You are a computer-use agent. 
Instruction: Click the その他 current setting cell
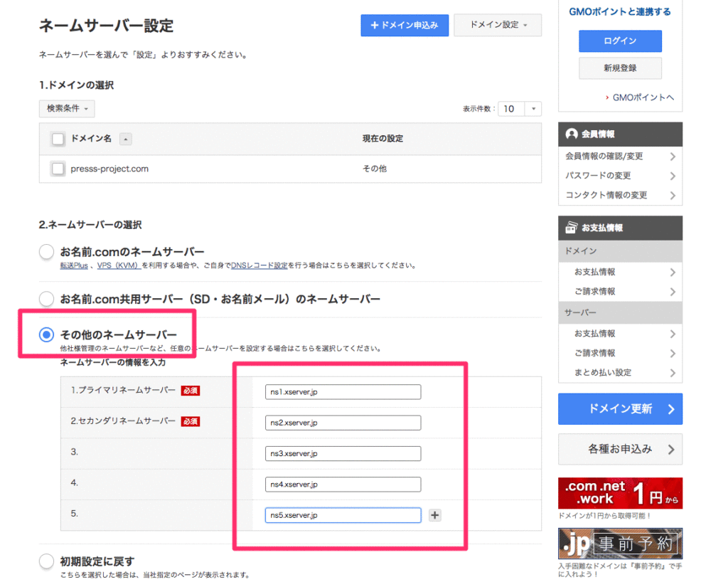[x=374, y=169]
